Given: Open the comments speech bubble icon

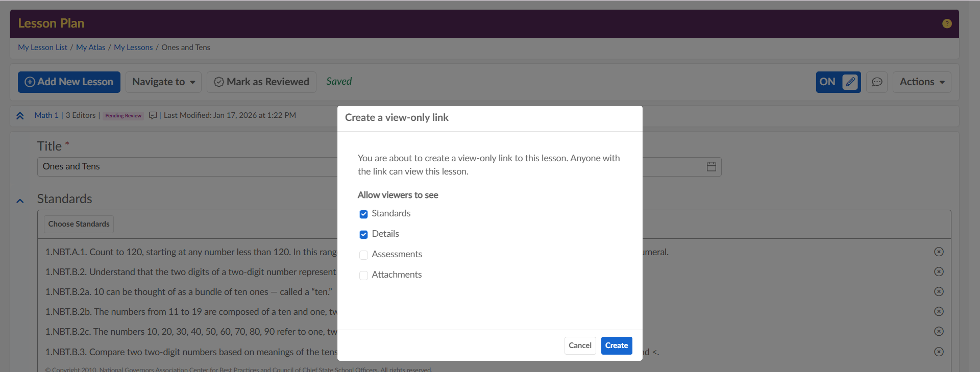Looking at the screenshot, I should pyautogui.click(x=877, y=82).
